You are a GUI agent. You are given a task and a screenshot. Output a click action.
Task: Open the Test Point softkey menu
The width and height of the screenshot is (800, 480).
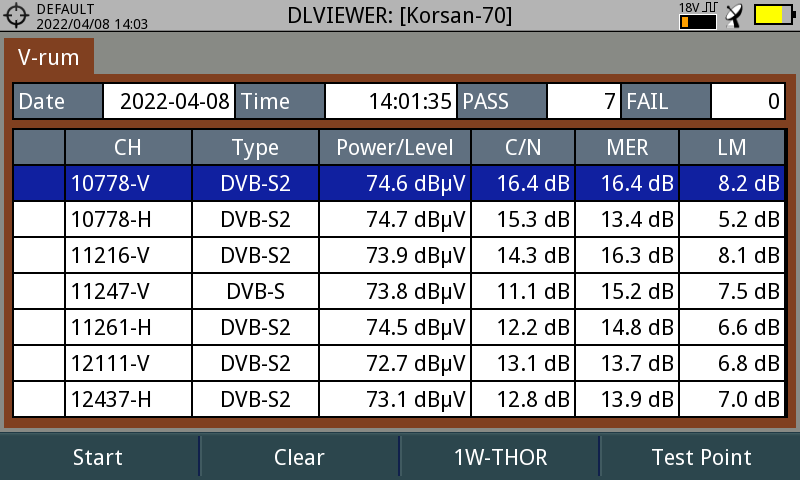pyautogui.click(x=701, y=457)
